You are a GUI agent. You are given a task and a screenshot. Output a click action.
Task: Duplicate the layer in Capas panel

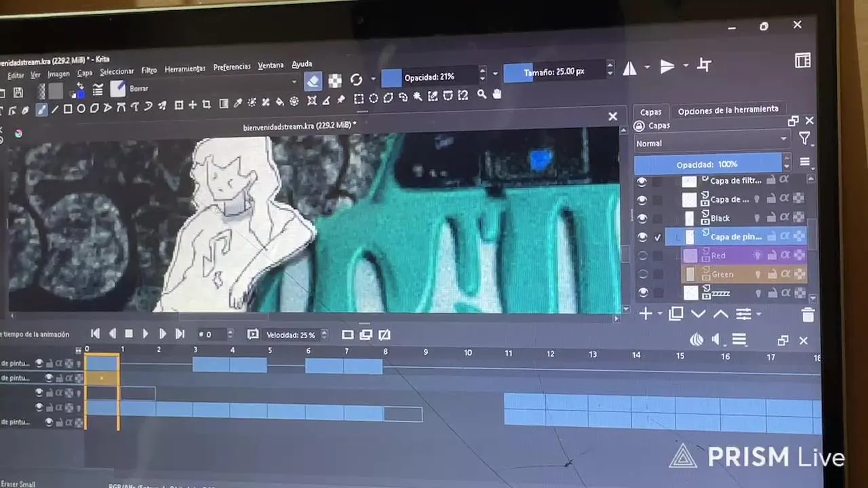click(676, 314)
